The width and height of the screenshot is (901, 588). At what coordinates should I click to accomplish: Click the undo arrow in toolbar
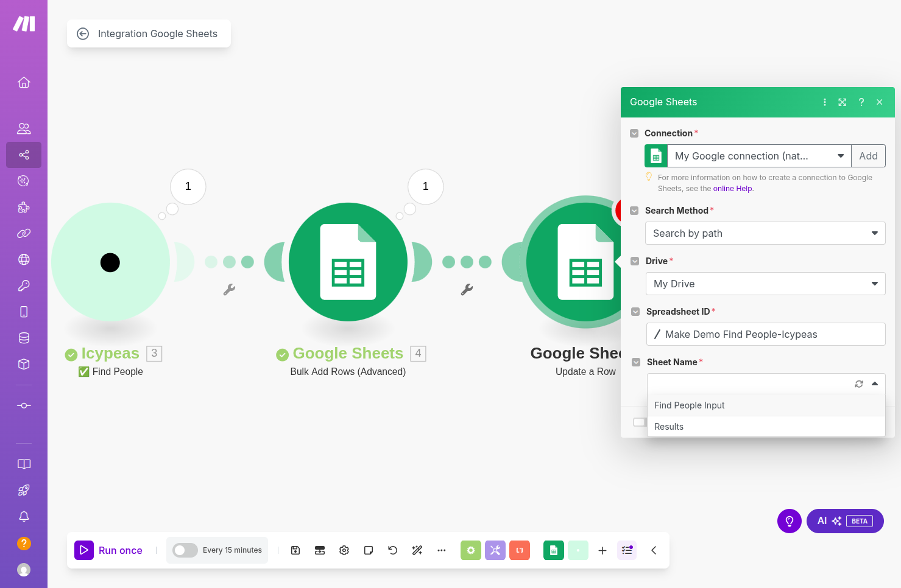(393, 550)
